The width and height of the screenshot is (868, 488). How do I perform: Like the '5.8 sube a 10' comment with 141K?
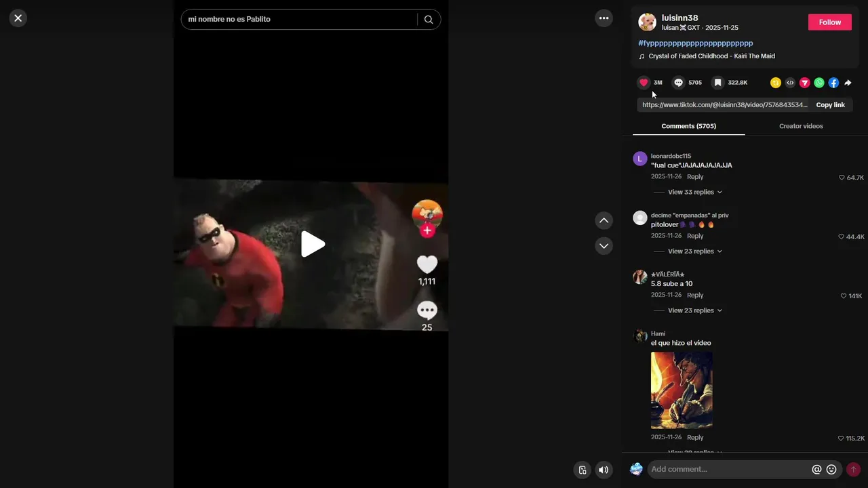[x=844, y=296]
